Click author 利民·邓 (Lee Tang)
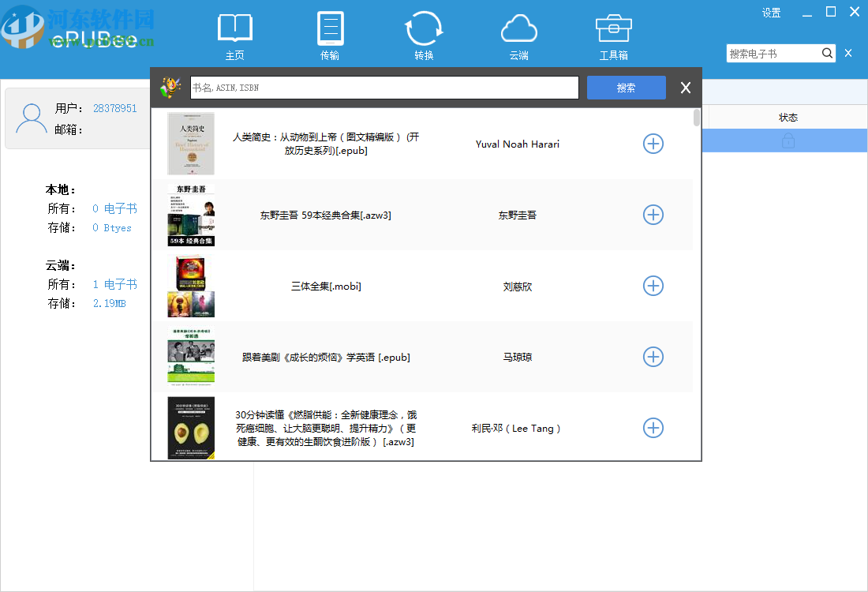 [x=516, y=428]
